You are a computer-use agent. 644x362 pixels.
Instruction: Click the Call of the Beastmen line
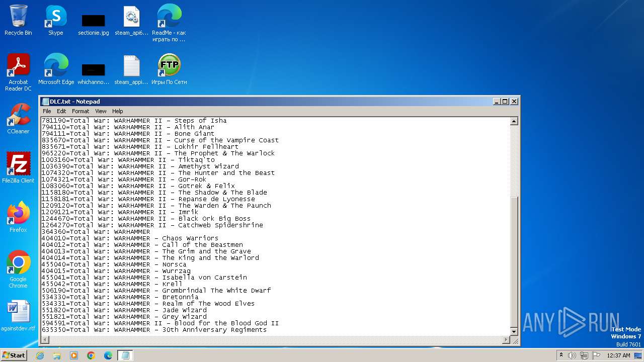click(x=142, y=245)
